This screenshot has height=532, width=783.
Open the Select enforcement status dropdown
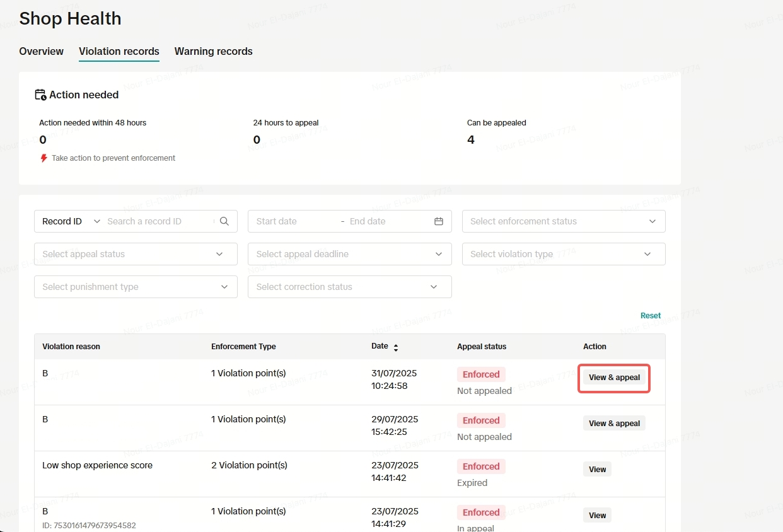(x=564, y=221)
